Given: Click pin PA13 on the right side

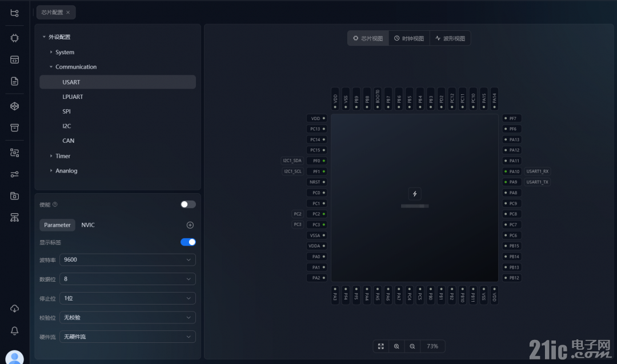Looking at the screenshot, I should click(512, 139).
